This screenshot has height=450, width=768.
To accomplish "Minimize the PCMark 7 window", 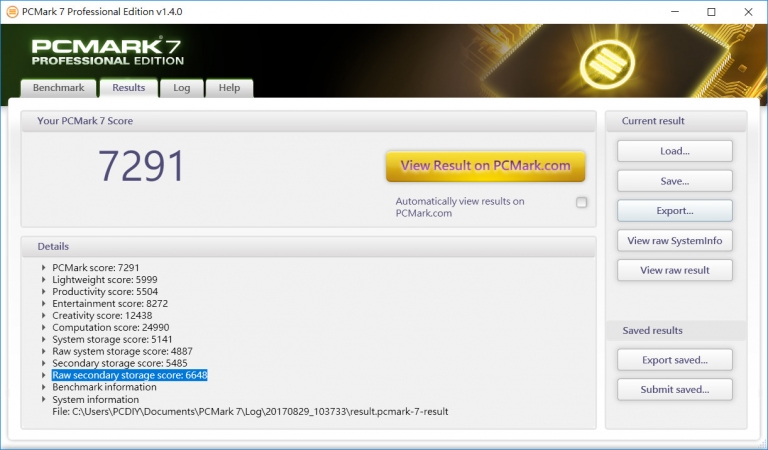I will click(675, 12).
